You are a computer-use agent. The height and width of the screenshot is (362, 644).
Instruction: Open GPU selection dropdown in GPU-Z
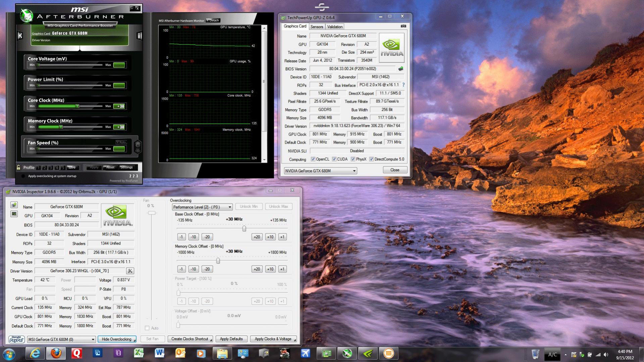320,171
